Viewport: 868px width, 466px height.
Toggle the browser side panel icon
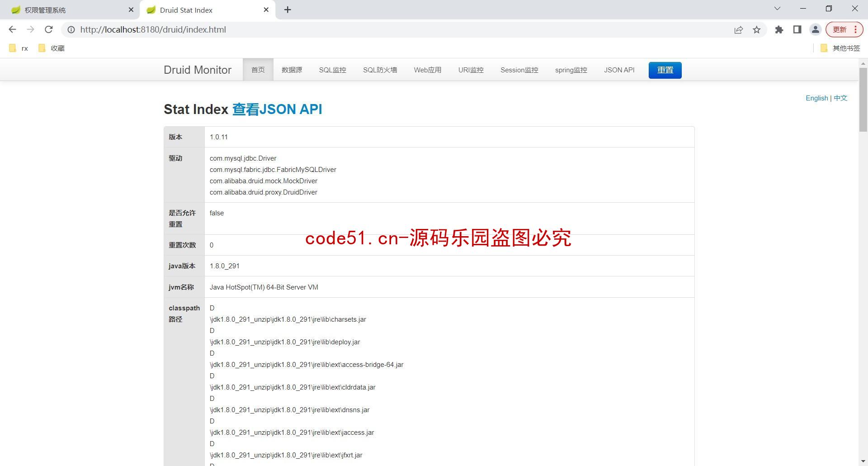coord(797,29)
